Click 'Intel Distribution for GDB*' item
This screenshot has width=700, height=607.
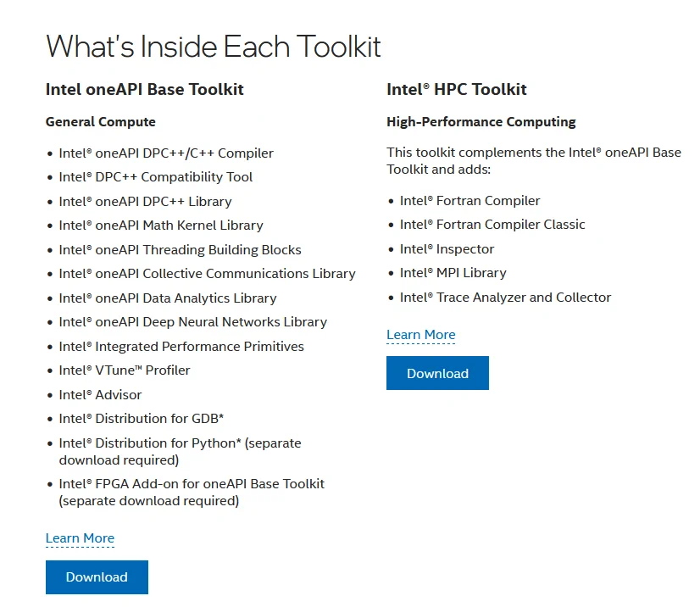point(141,418)
